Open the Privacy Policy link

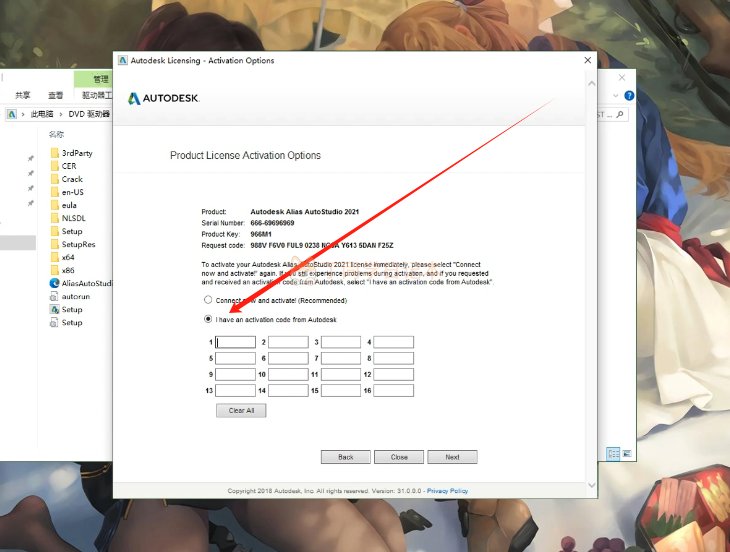(447, 491)
